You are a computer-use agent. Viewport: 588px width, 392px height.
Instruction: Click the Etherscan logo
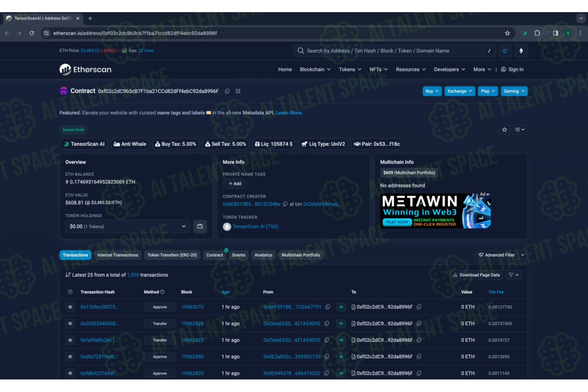(x=85, y=69)
